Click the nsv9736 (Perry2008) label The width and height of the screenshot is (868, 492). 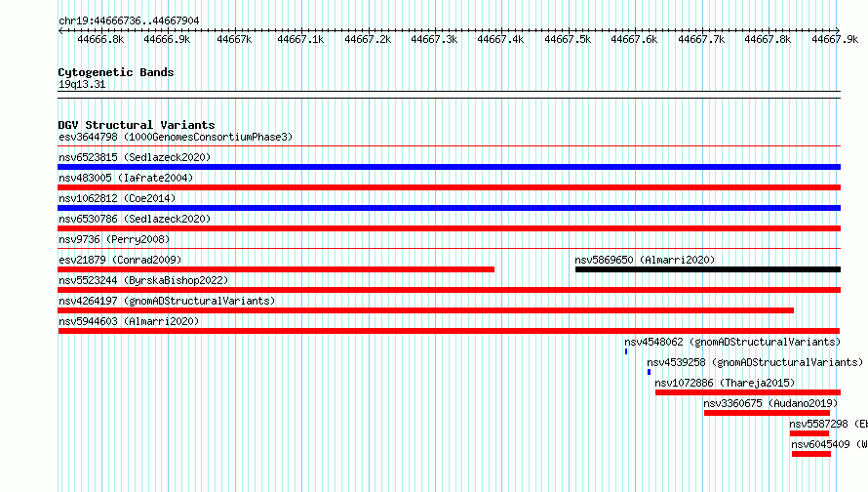(114, 239)
